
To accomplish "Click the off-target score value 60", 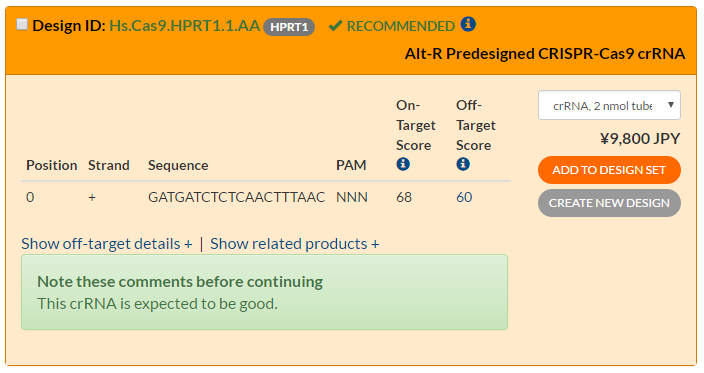I will pyautogui.click(x=464, y=197).
